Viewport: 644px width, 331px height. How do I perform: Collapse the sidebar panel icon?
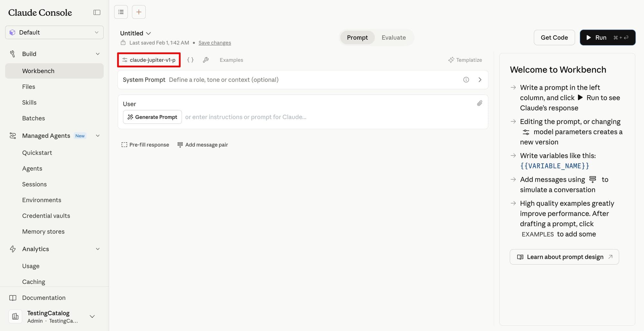97,12
